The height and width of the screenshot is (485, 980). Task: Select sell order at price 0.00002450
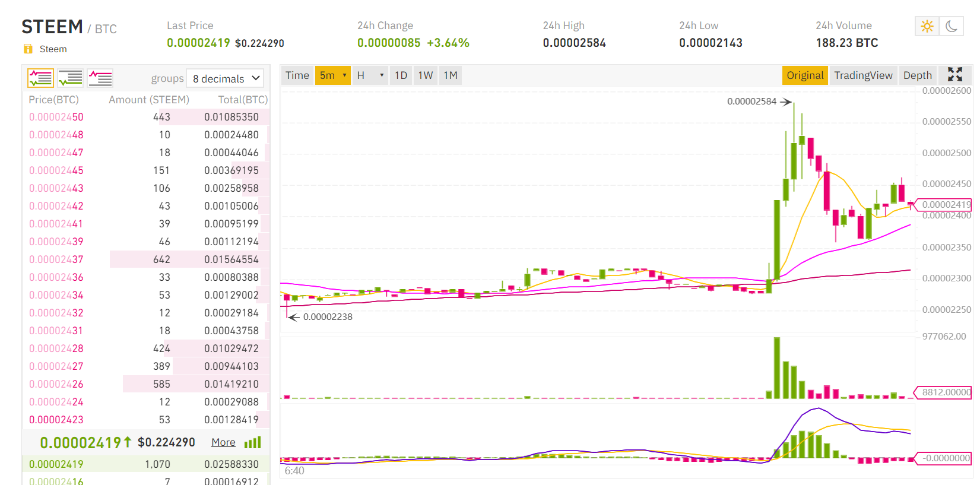[x=146, y=117]
